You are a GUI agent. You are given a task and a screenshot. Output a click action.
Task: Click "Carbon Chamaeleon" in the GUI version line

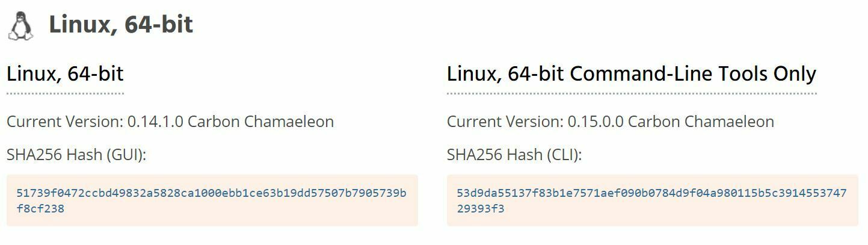(x=260, y=122)
